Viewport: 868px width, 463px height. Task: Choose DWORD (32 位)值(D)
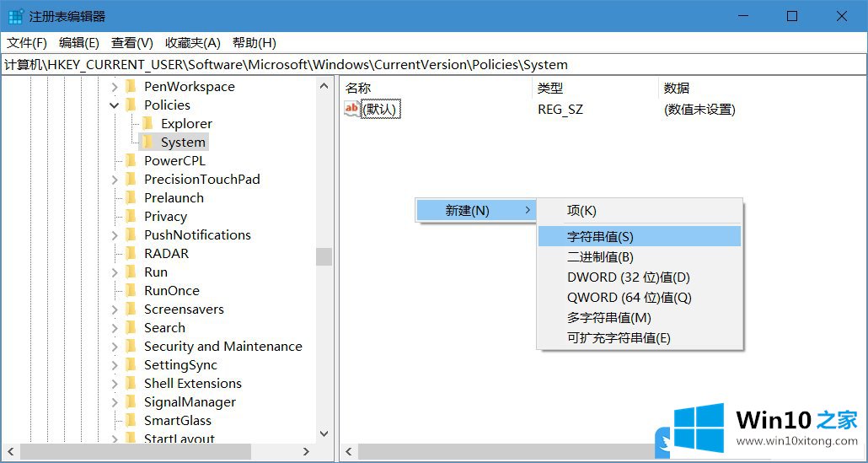(640, 277)
